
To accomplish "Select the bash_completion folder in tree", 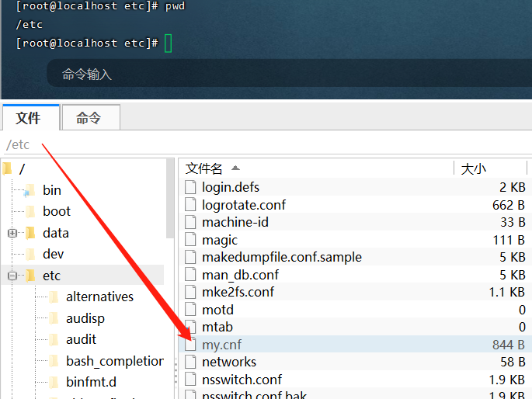I will pyautogui.click(x=114, y=361).
